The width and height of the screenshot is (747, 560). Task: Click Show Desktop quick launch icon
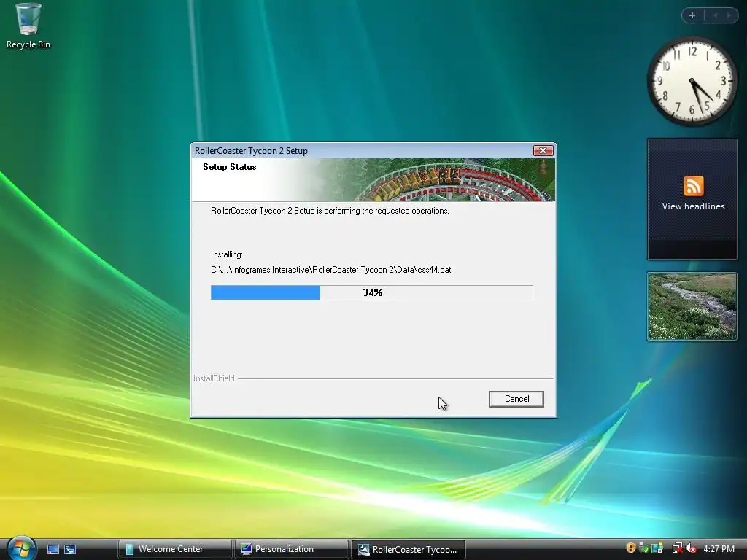click(53, 549)
